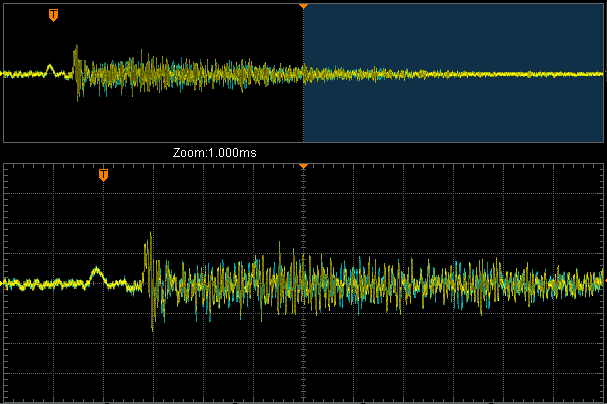Click the trigger T marker in zoom window
The image size is (607, 404).
click(x=103, y=175)
